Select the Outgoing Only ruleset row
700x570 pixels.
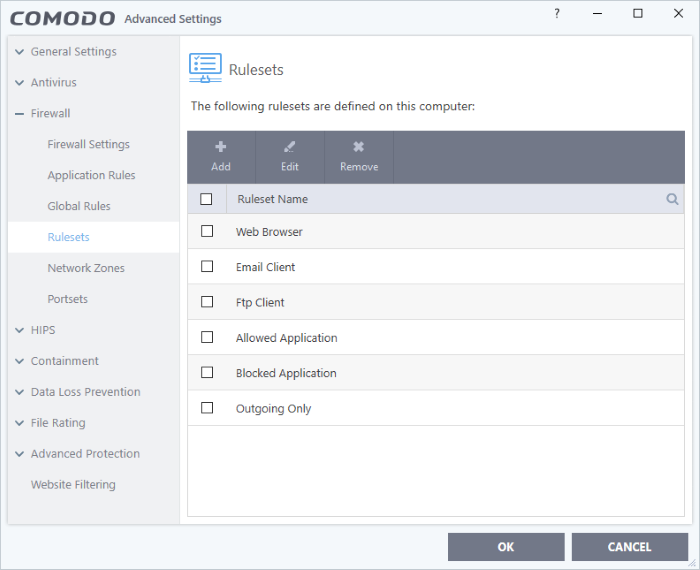click(x=436, y=408)
